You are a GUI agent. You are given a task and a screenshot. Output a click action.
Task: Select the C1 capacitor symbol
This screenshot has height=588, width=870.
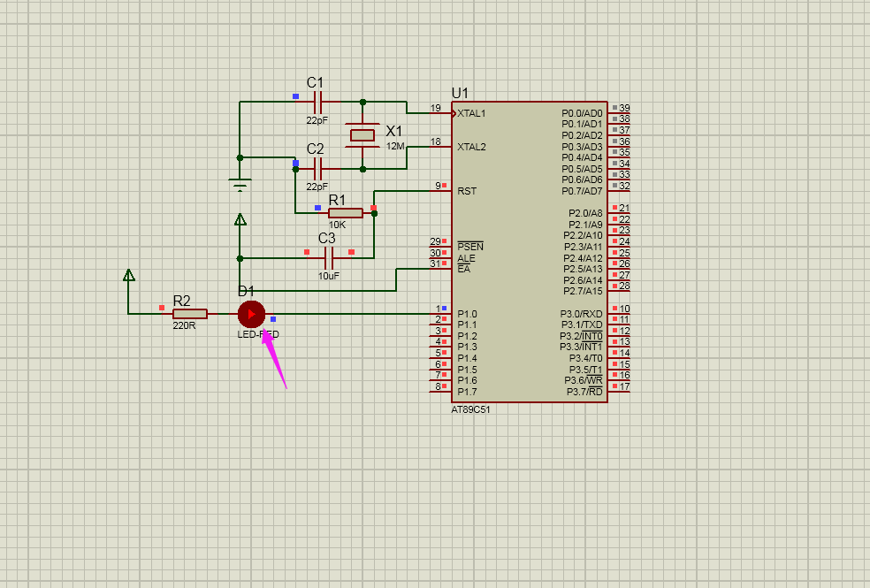[318, 102]
